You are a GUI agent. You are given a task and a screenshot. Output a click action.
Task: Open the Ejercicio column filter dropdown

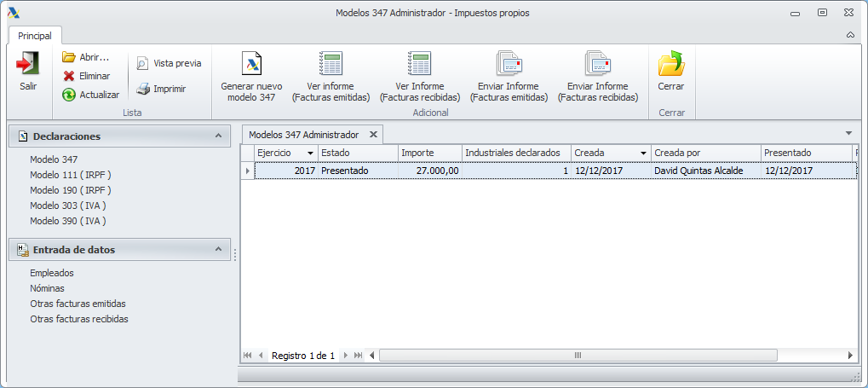pyautogui.click(x=310, y=153)
